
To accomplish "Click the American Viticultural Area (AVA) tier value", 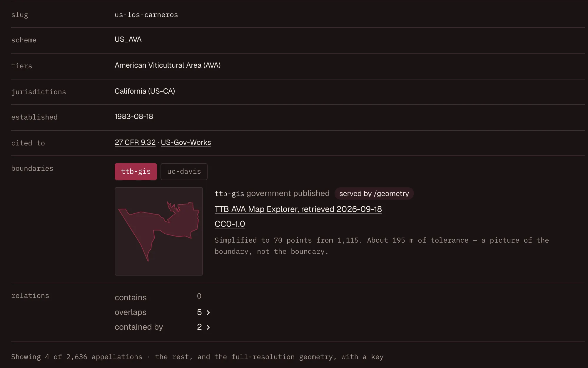I will (168, 65).
